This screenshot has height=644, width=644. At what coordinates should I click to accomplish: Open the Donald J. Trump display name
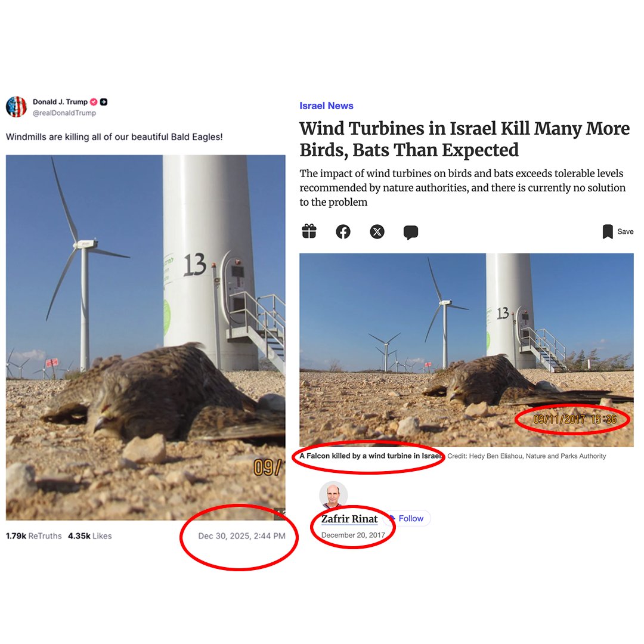60,102
